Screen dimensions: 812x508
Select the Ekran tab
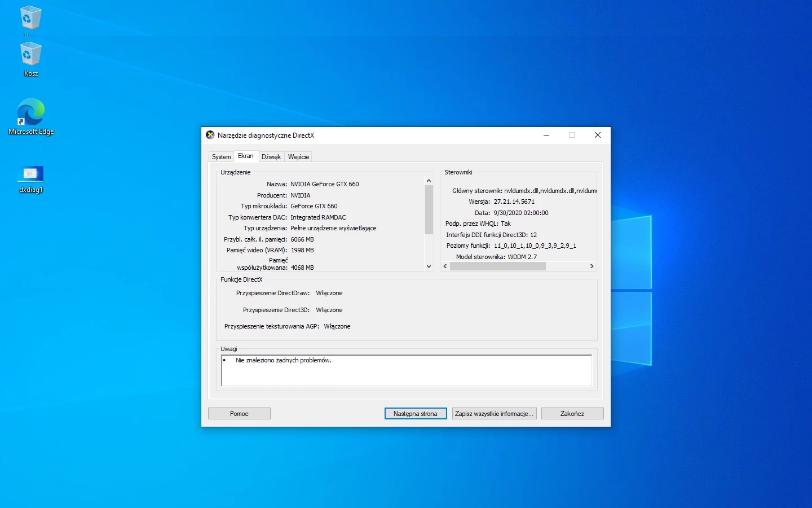(x=246, y=156)
